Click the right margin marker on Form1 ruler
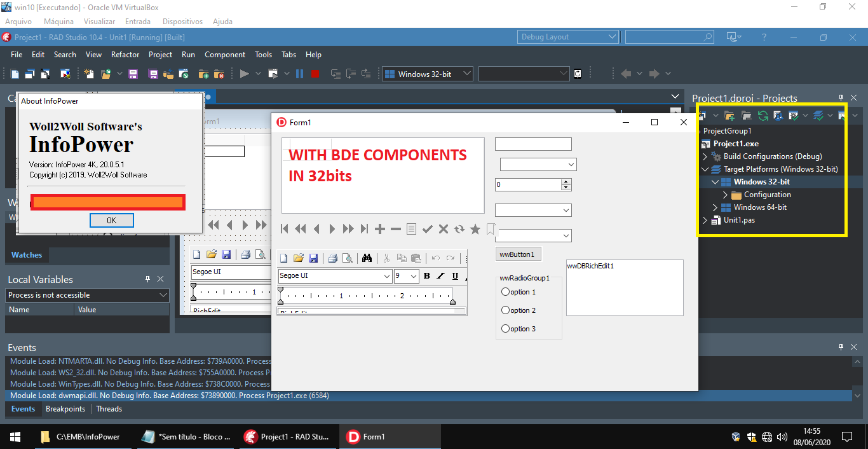The width and height of the screenshot is (868, 449). (x=452, y=301)
